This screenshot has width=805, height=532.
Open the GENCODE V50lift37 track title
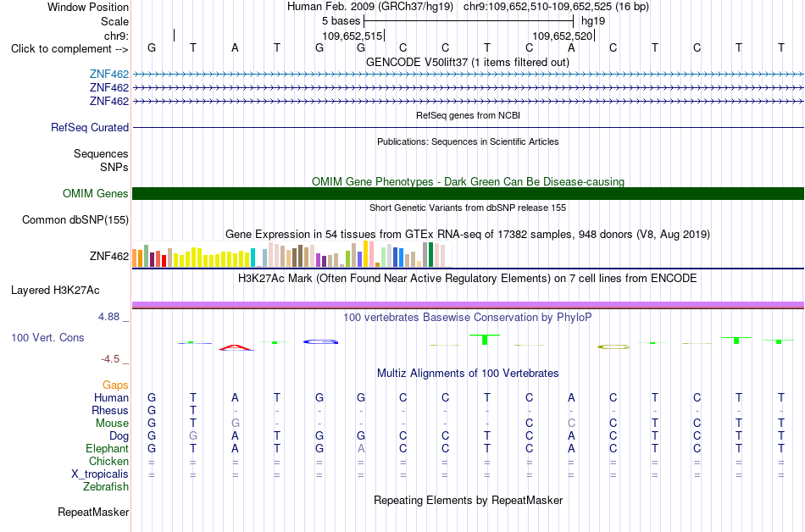pyautogui.click(x=468, y=62)
